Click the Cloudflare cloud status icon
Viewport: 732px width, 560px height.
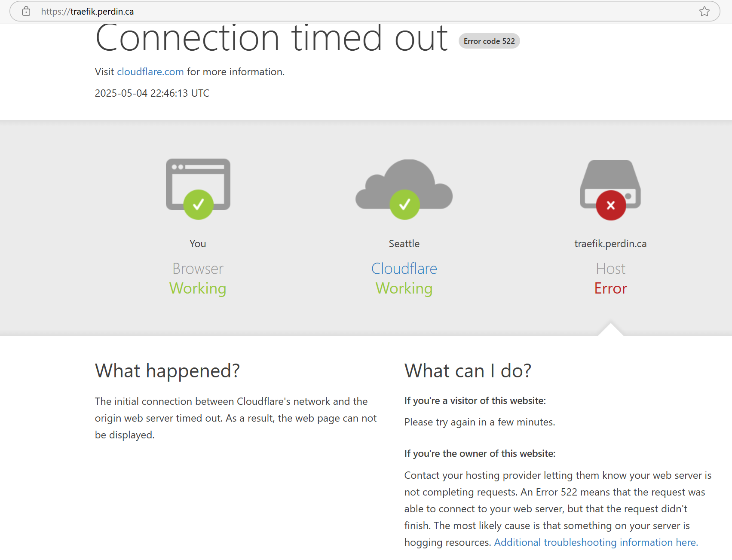pyautogui.click(x=404, y=189)
